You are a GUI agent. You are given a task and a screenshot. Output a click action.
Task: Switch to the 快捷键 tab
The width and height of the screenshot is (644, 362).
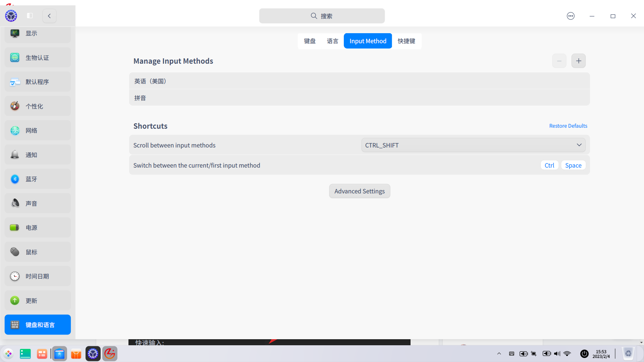tap(406, 41)
